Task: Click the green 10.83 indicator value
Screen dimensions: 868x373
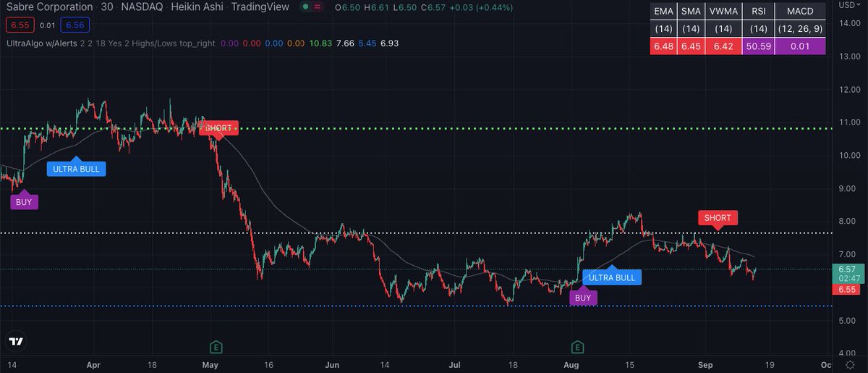Action: point(319,43)
